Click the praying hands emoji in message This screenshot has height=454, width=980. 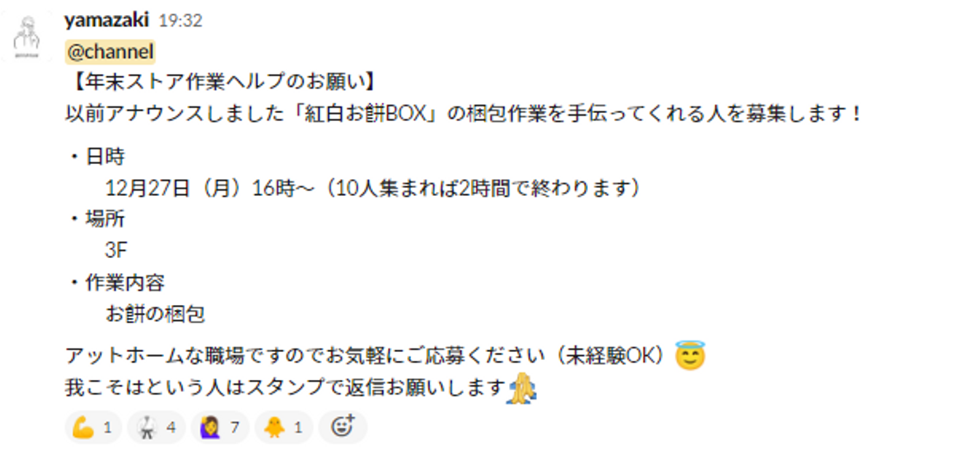(x=521, y=389)
